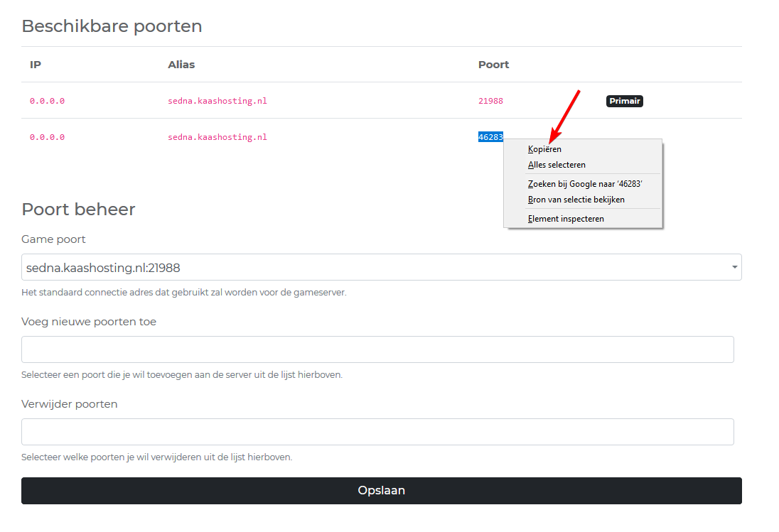Click the alias in the primary port row

coord(217,101)
